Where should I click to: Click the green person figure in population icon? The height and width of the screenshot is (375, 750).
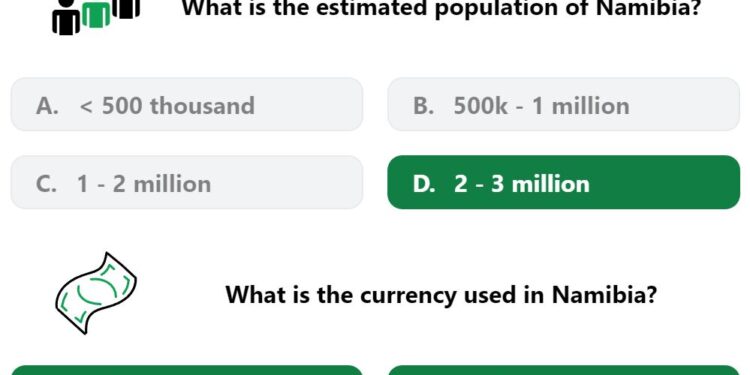(96, 13)
